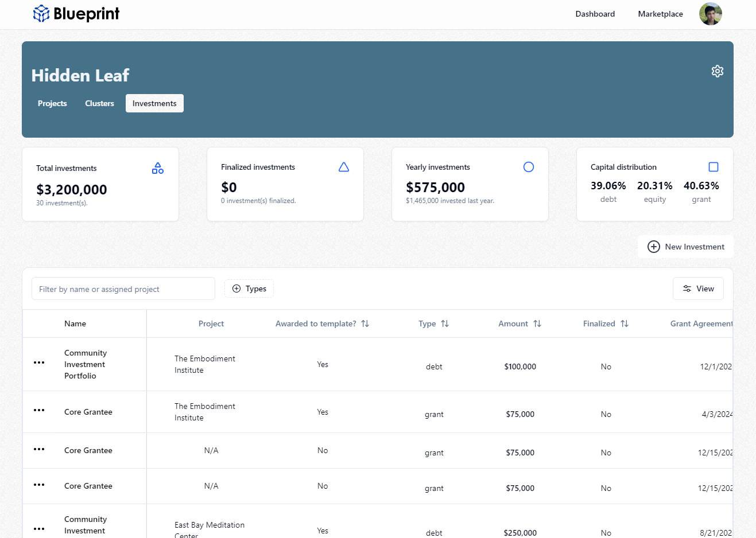Go to Dashboard
The height and width of the screenshot is (538, 756).
pyautogui.click(x=595, y=14)
